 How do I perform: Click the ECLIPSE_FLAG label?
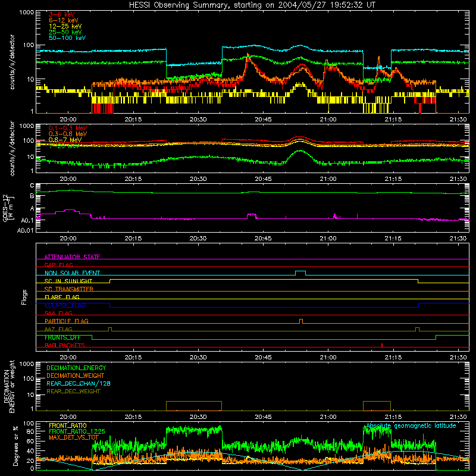[65, 305]
